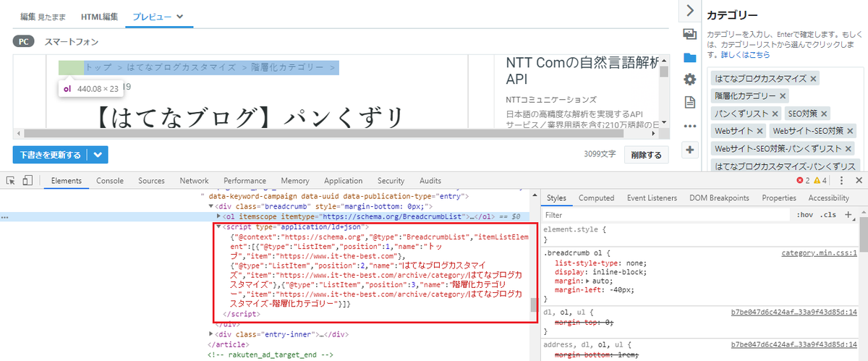The image size is (868, 361).
Task: Open the Network tab in DevTools
Action: (194, 181)
